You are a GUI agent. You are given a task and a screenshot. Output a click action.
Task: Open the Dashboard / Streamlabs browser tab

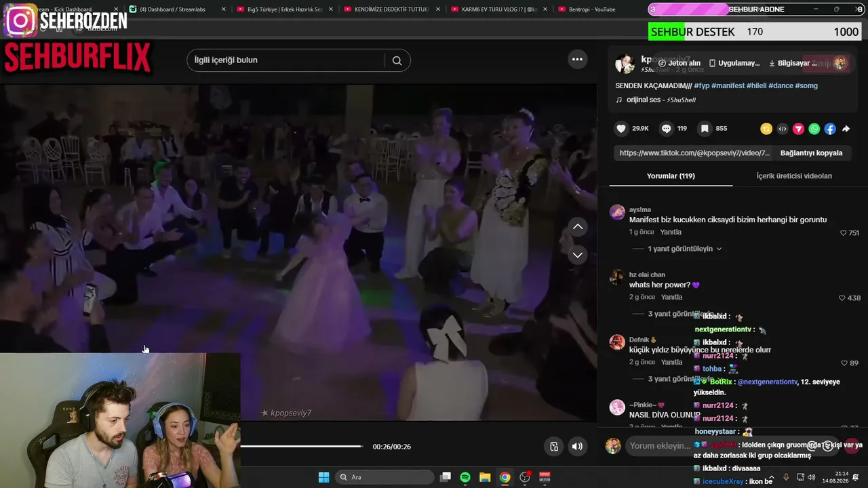pos(175,9)
